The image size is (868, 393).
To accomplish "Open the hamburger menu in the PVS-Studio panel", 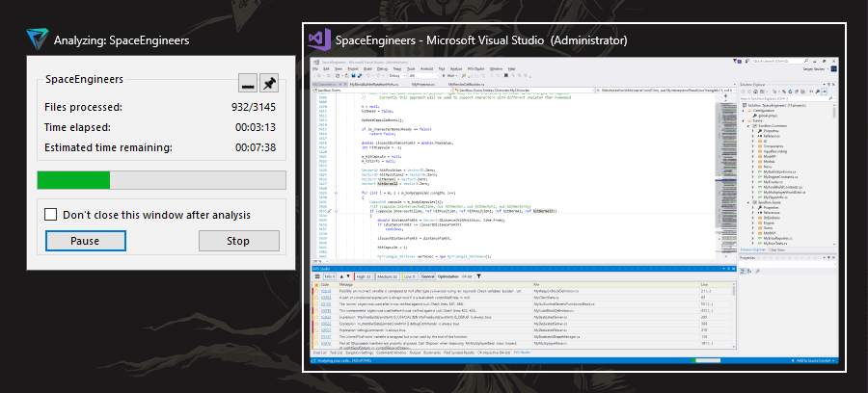I will (x=317, y=276).
